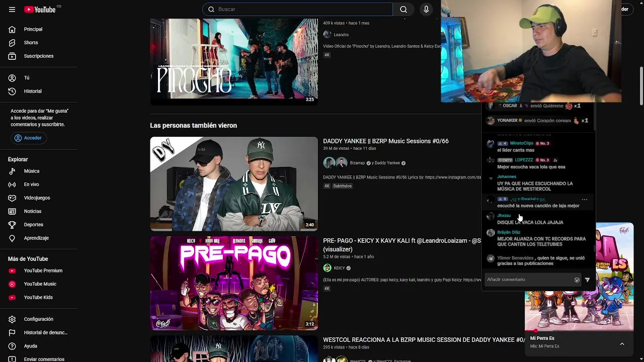
Task: Open YouTube Music link
Action: (39, 284)
